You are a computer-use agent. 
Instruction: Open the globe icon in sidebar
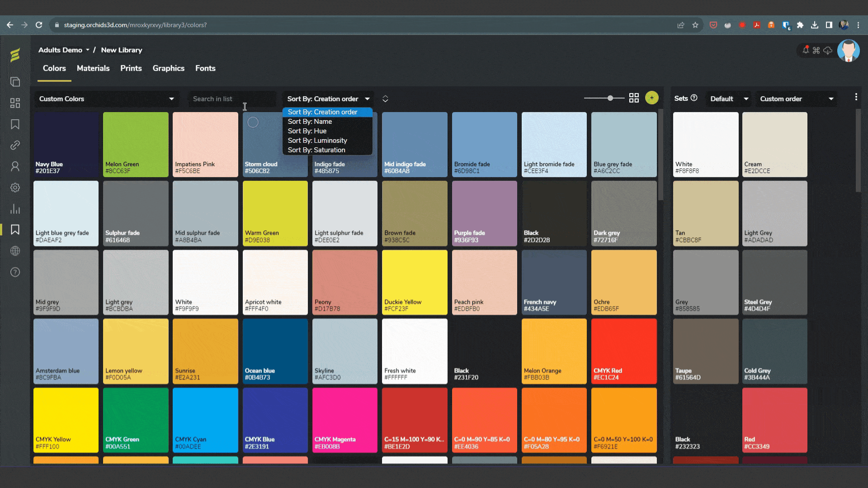pos(15,251)
